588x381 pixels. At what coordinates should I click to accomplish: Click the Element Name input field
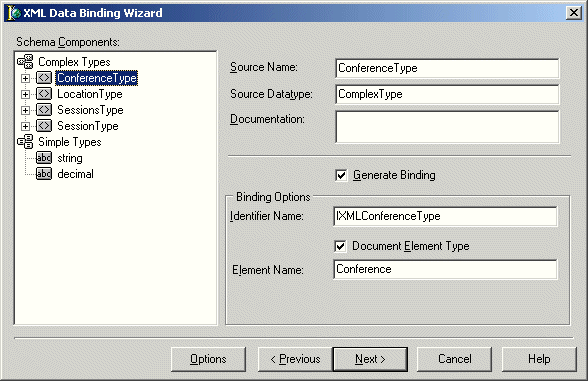tap(445, 269)
